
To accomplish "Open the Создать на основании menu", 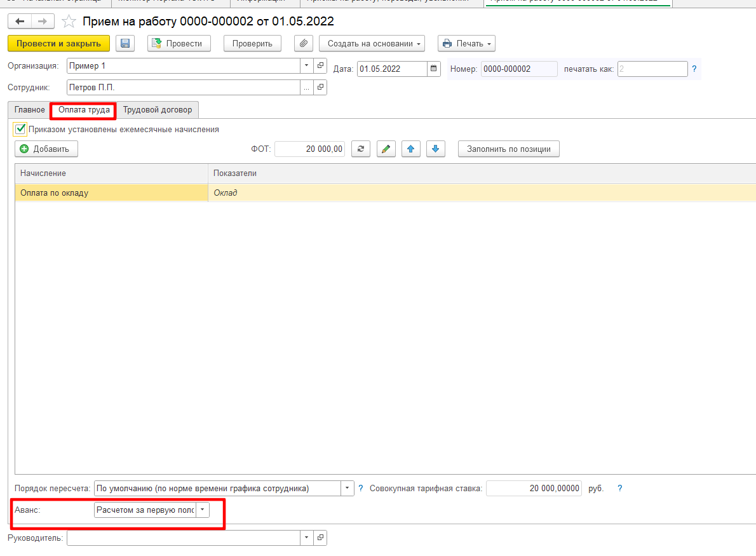I will coord(372,43).
